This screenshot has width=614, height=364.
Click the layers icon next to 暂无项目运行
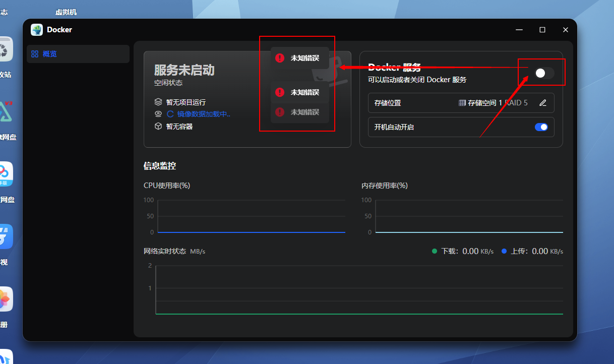(x=158, y=102)
